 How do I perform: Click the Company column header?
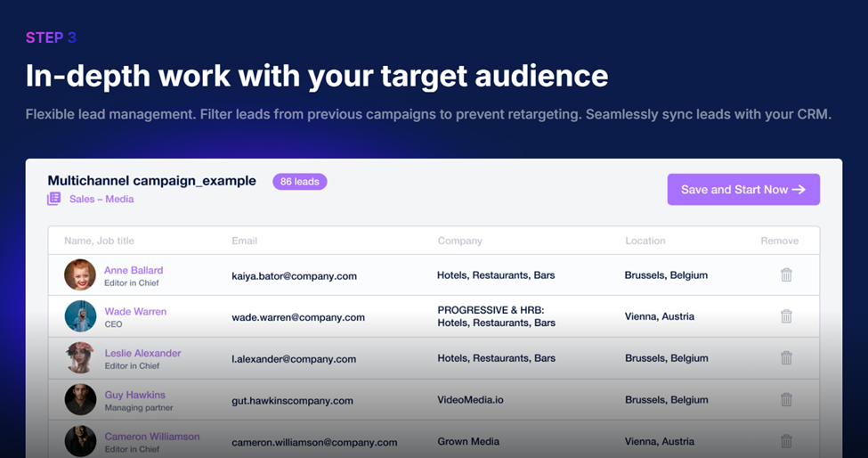click(460, 241)
